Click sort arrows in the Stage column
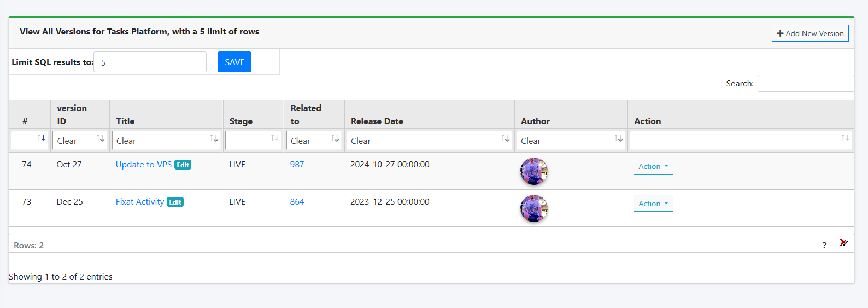 (x=274, y=138)
